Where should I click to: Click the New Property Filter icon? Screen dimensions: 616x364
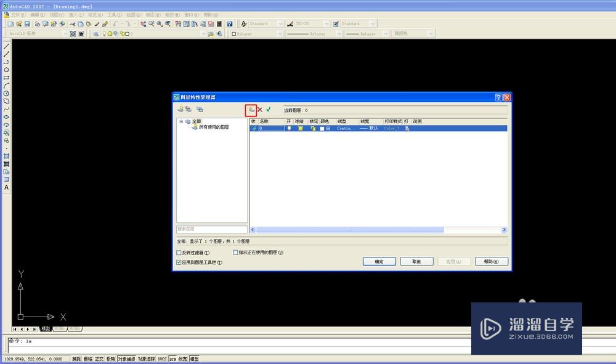click(180, 109)
